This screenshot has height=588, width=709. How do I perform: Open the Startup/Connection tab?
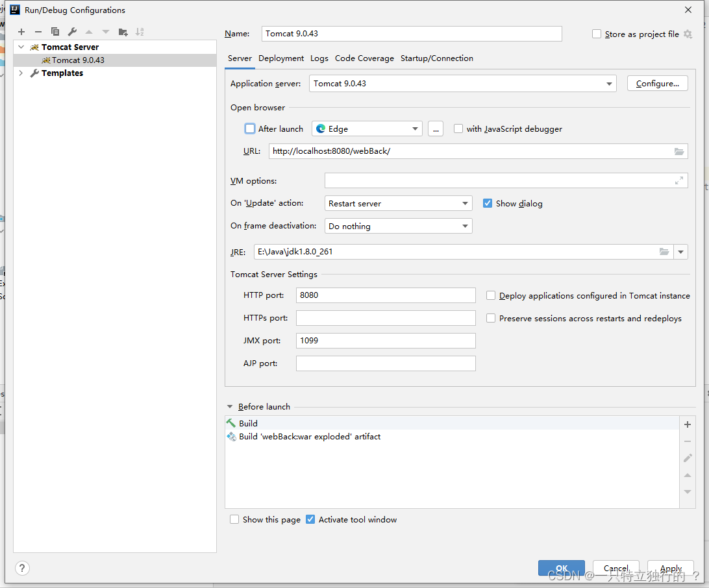436,58
